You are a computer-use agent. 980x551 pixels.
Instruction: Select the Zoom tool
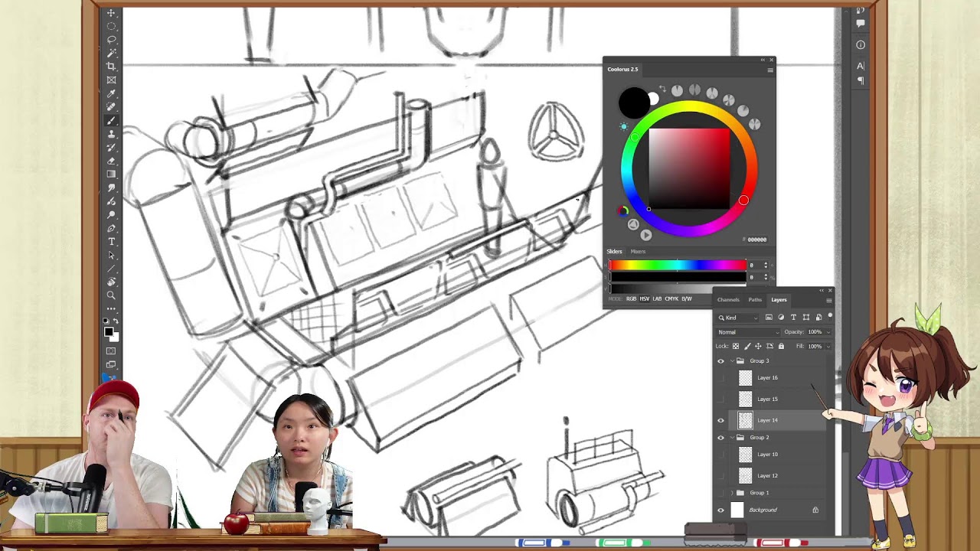tap(111, 295)
